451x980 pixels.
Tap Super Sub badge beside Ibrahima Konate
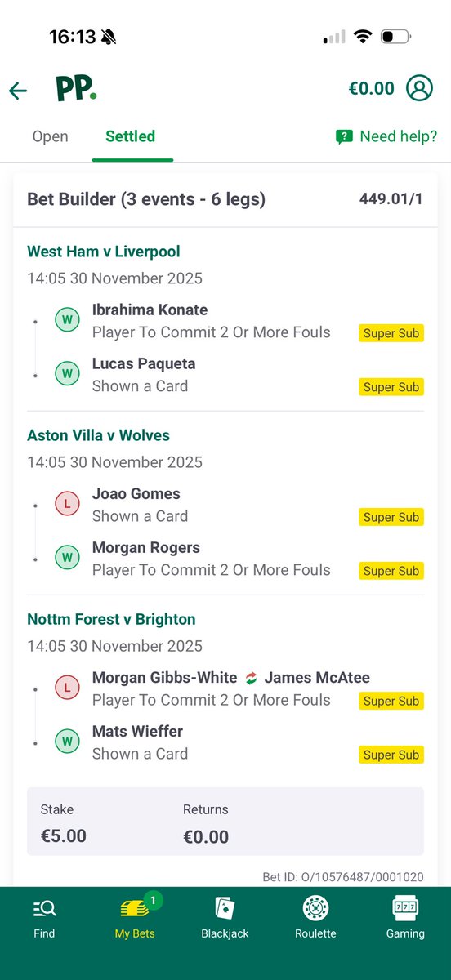tap(391, 333)
